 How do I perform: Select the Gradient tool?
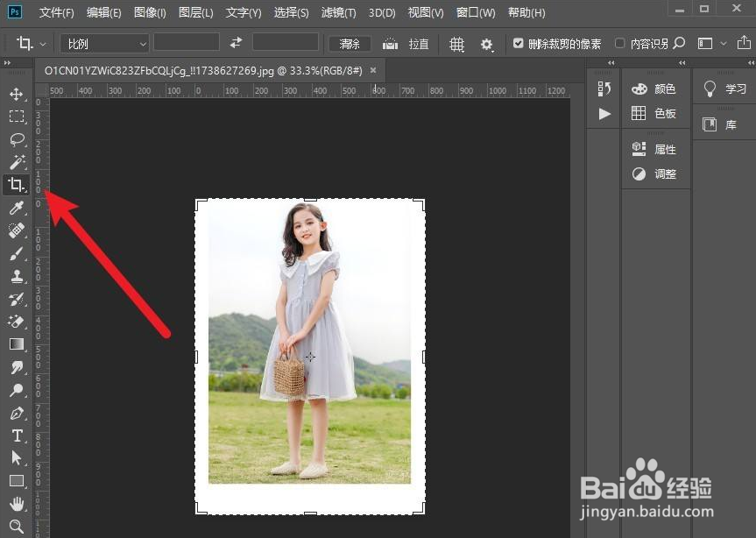click(17, 344)
